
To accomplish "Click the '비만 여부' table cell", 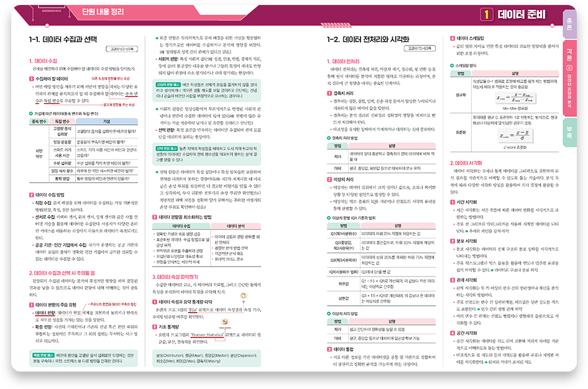I will pos(39,153).
